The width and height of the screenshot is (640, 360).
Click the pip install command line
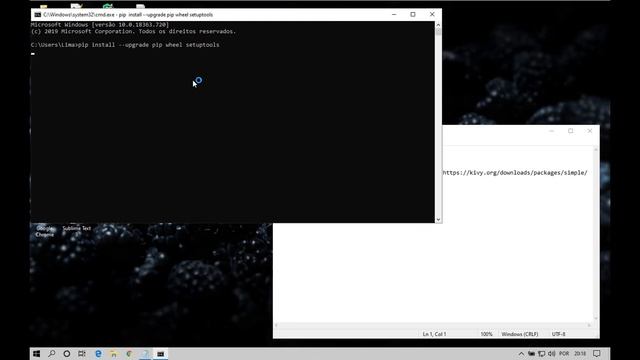pyautogui.click(x=125, y=45)
